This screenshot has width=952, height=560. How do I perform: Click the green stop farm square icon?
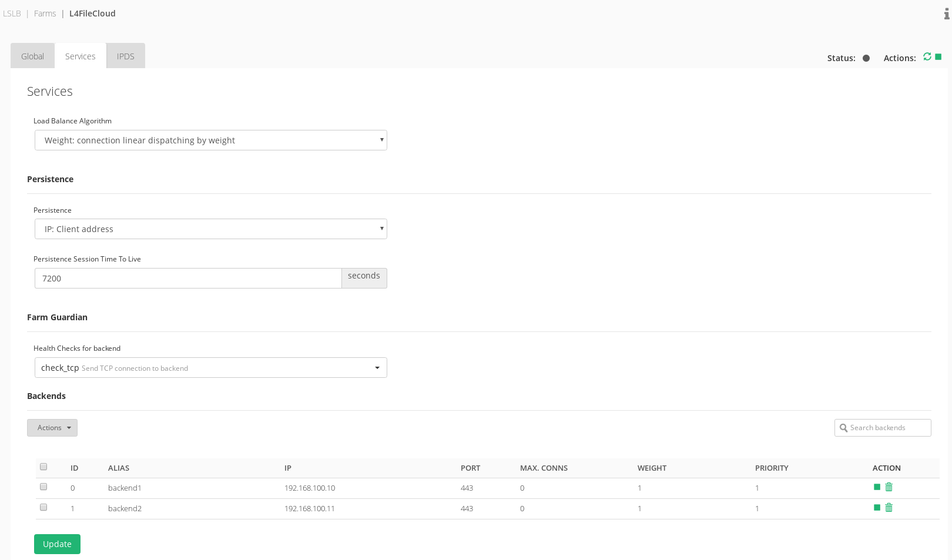938,56
